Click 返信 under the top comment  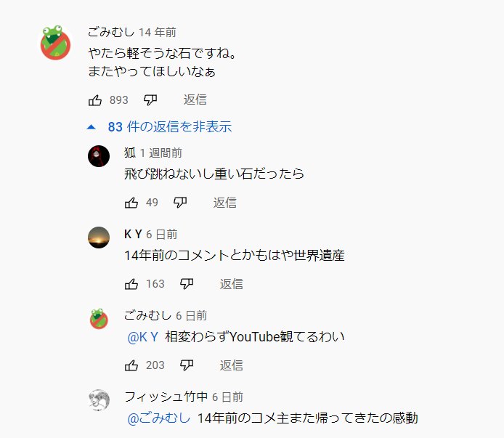(195, 100)
